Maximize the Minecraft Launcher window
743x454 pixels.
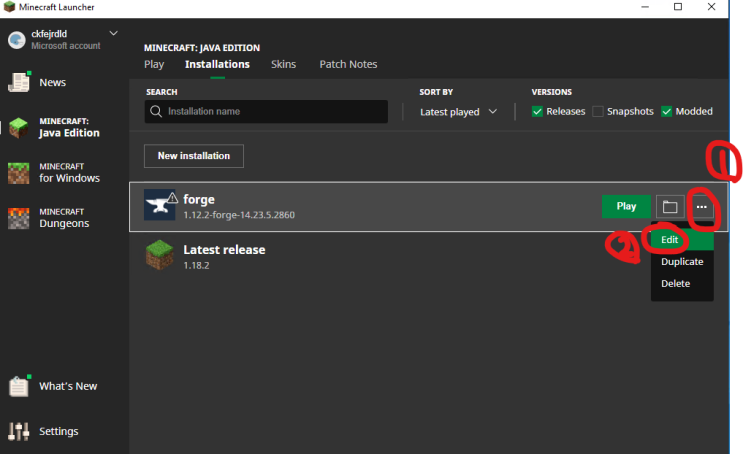[x=678, y=7]
